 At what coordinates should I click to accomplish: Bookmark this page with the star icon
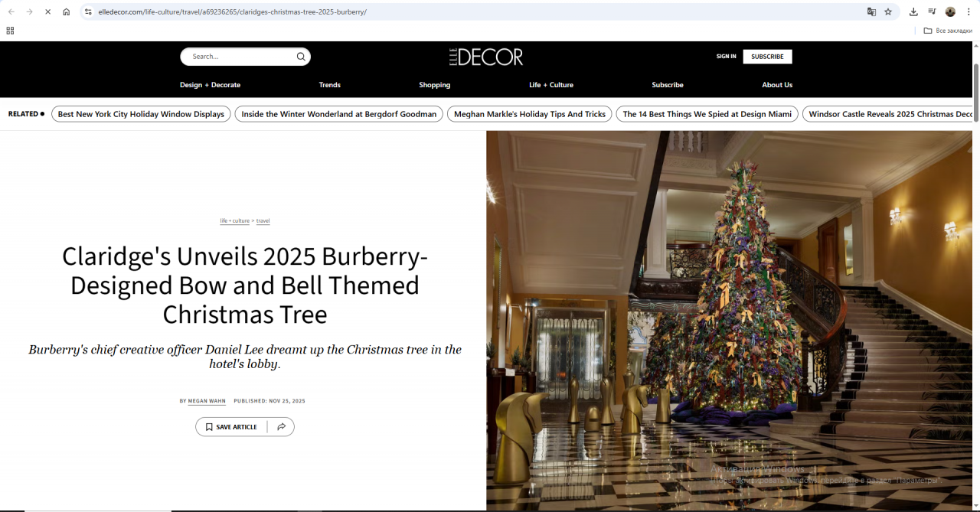888,12
